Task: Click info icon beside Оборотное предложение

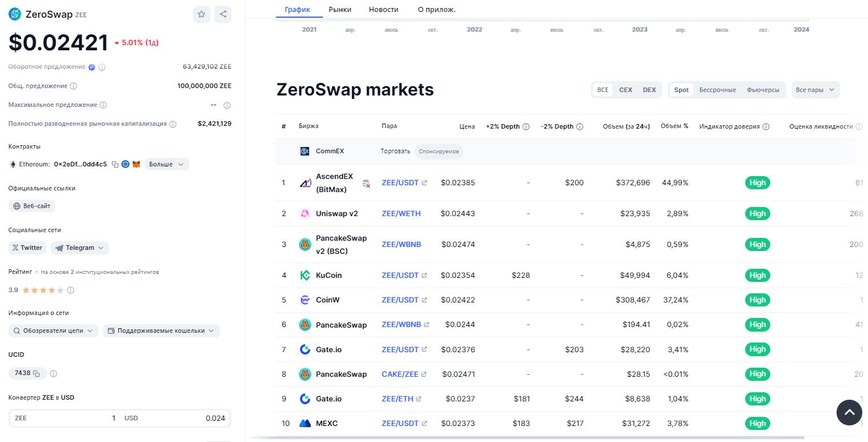Action: (x=102, y=67)
